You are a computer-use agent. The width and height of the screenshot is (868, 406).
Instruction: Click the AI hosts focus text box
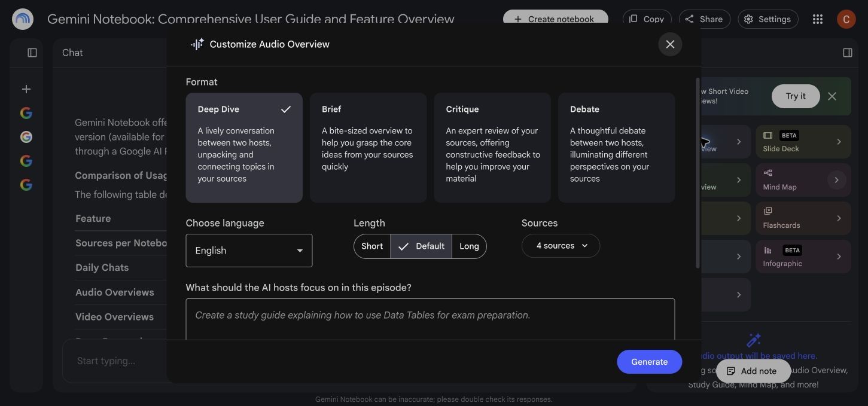(x=430, y=319)
